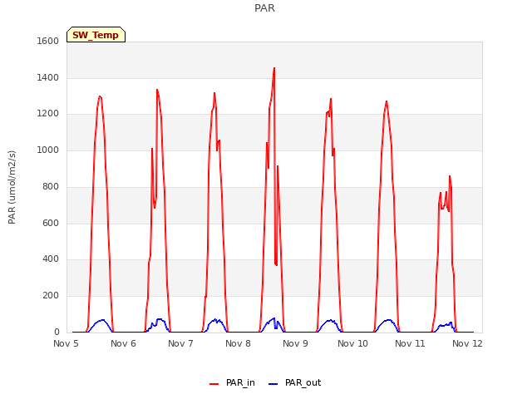Click the 200 y-axis tick label

pyautogui.click(x=51, y=296)
